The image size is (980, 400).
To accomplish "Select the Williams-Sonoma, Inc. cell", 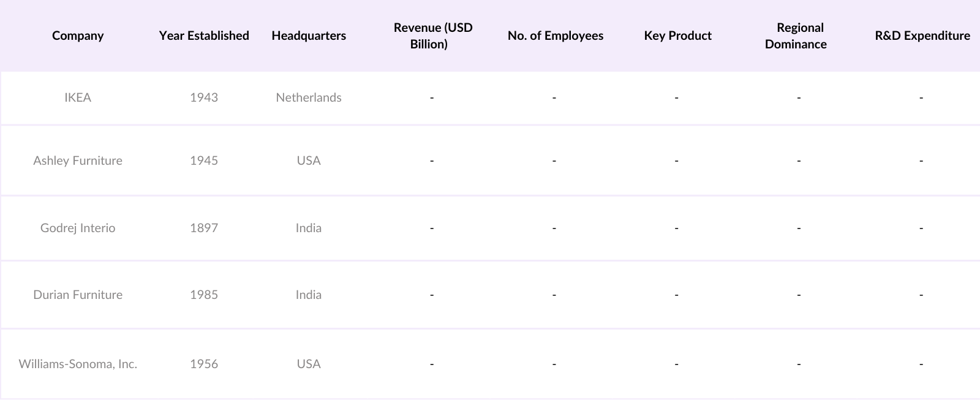I will (x=78, y=364).
